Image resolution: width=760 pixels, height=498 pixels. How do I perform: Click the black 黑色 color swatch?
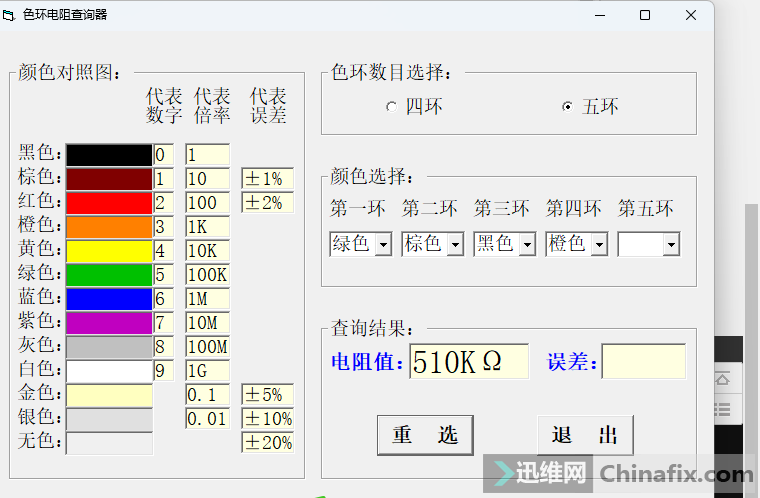(x=109, y=155)
